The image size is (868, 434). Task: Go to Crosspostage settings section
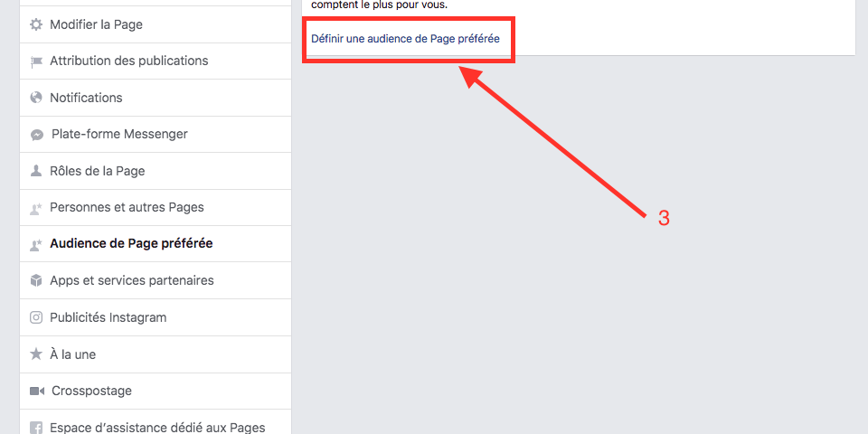(x=156, y=392)
